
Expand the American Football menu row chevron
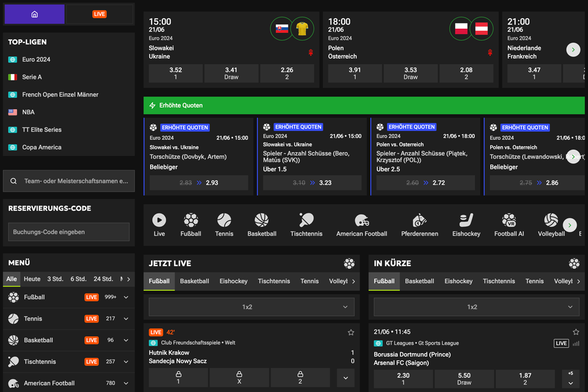click(126, 383)
